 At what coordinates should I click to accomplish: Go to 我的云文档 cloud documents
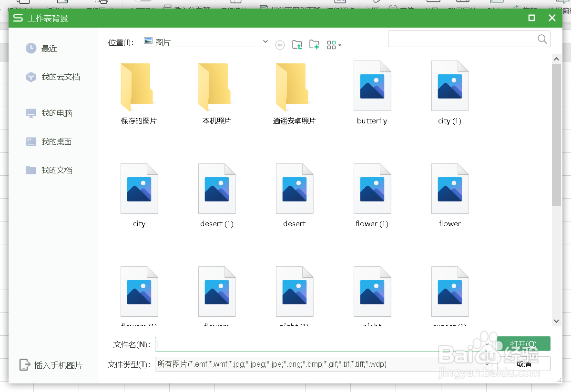[x=53, y=77]
